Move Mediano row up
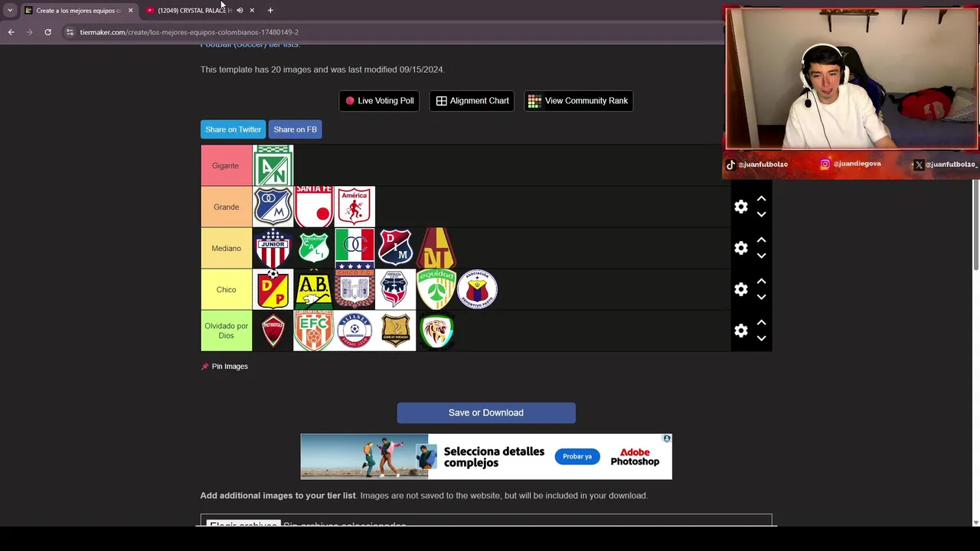The height and width of the screenshot is (551, 980). 761,240
